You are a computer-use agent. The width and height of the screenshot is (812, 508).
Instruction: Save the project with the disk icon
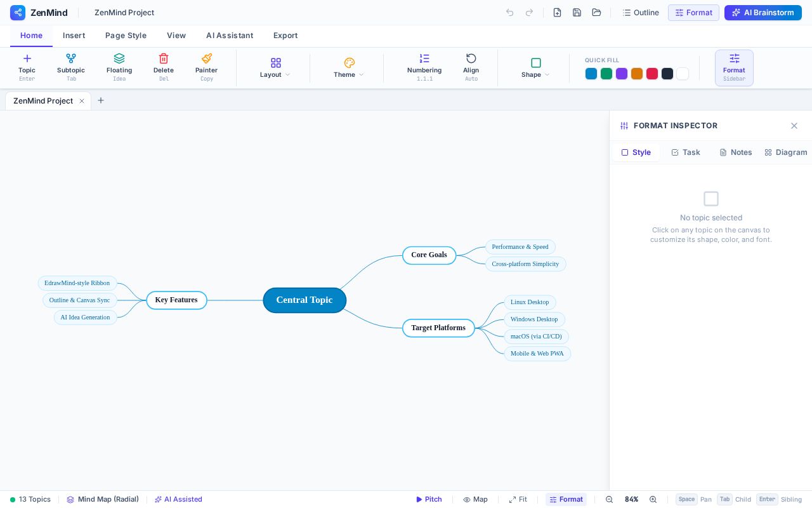[577, 13]
